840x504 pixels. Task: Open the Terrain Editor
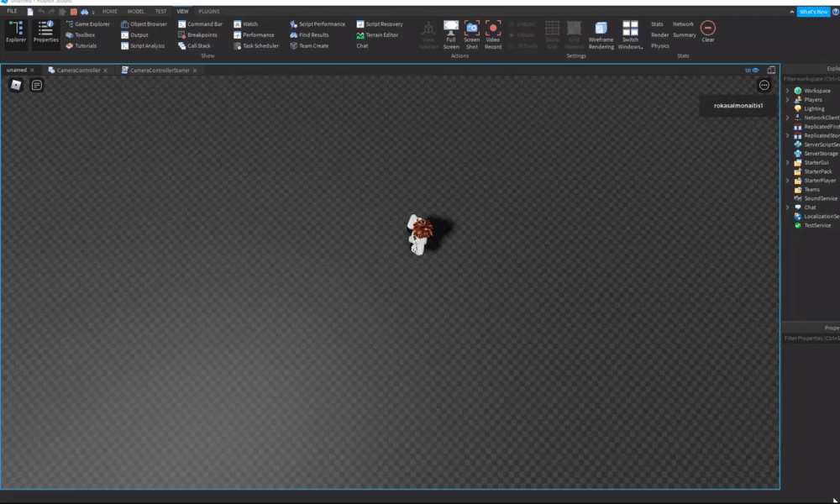[378, 34]
